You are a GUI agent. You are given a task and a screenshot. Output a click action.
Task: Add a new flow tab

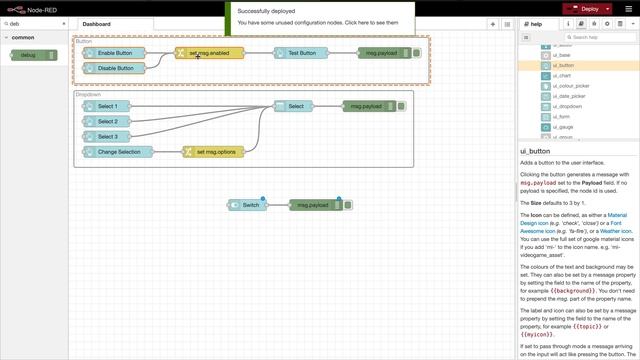[493, 24]
